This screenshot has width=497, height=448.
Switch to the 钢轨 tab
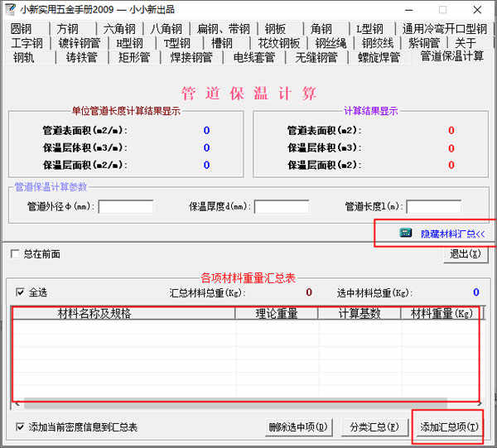(x=24, y=58)
